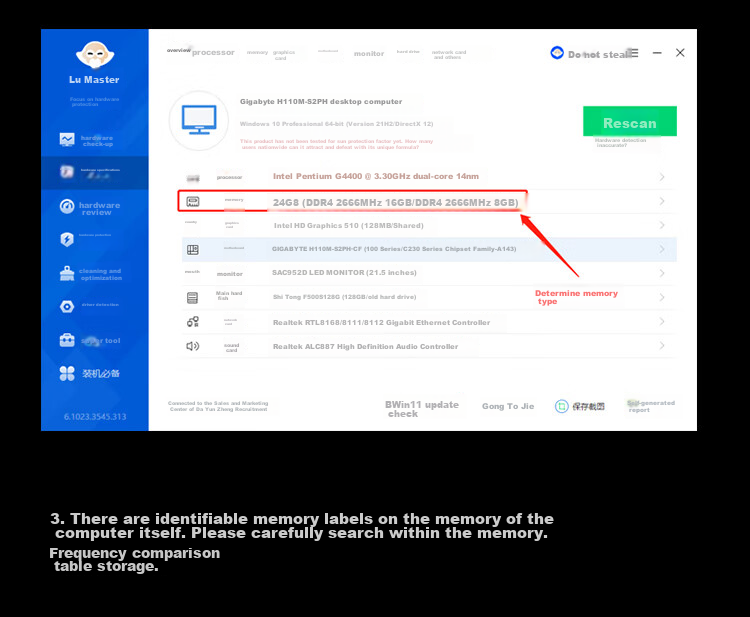Switch to the graphics card tab
Viewport: 750px width, 617px height.
284,55
